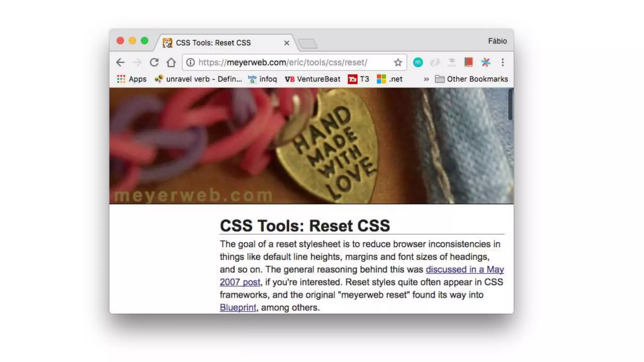Viewport: 644px width, 362px height.
Task: View site information icon in address bar
Action: pyautogui.click(x=191, y=63)
